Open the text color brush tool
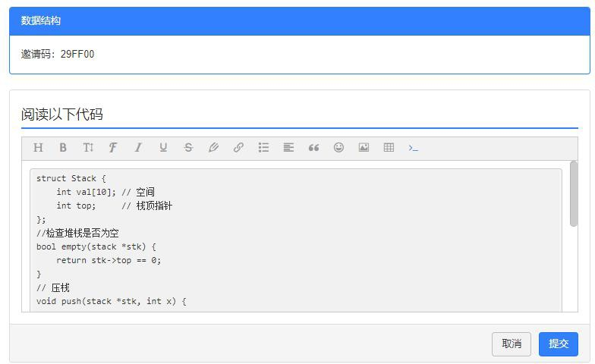 [x=213, y=148]
